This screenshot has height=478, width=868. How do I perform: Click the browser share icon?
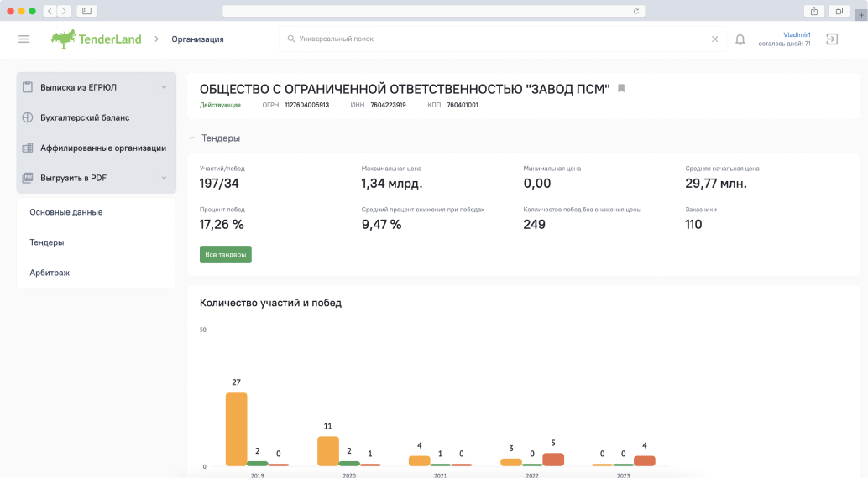(x=813, y=11)
